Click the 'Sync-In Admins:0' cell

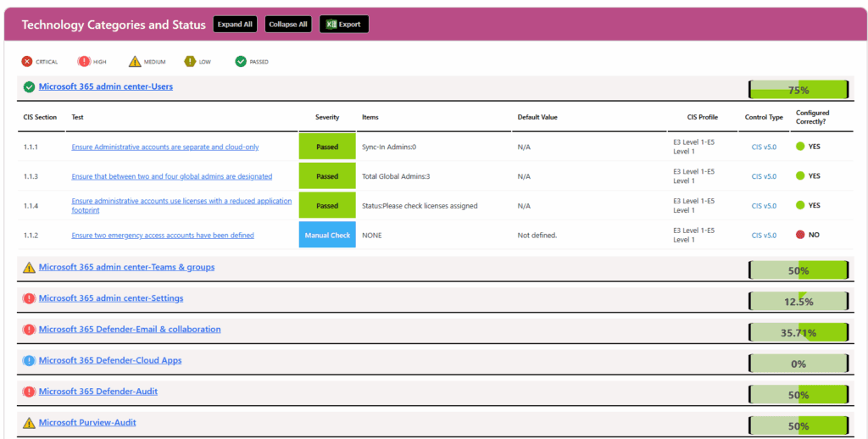tap(389, 147)
